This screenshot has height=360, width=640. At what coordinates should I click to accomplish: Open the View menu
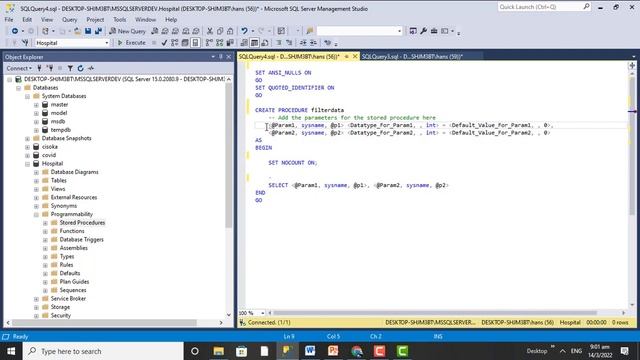click(47, 19)
